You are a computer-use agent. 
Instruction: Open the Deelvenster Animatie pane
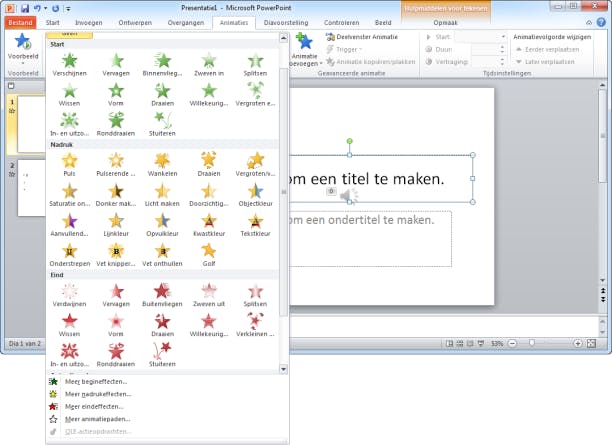click(361, 37)
